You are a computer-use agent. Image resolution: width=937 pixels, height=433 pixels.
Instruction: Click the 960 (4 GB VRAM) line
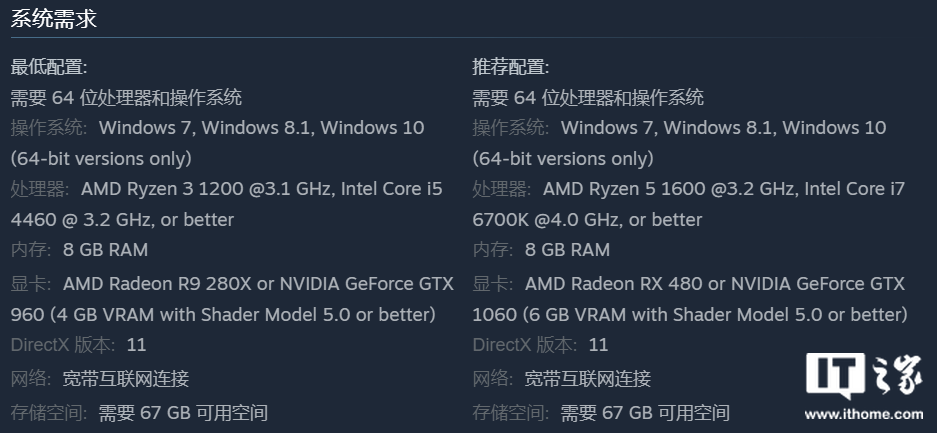(223, 314)
